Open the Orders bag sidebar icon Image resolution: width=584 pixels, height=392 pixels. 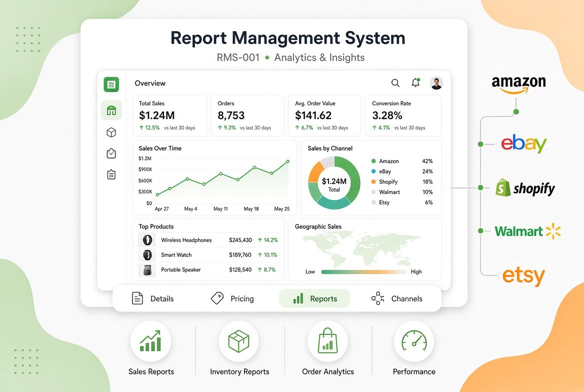[111, 153]
